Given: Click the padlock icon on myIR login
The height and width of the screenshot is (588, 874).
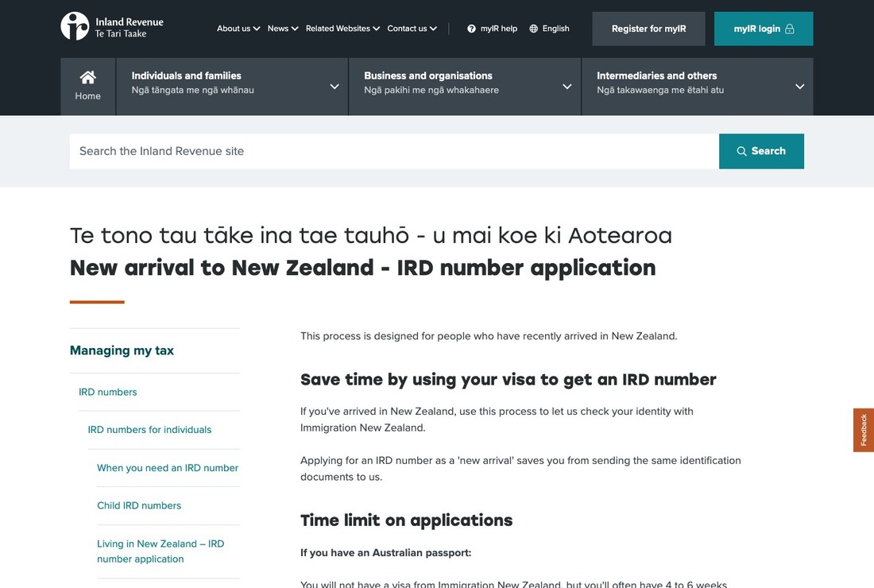Looking at the screenshot, I should (x=789, y=29).
